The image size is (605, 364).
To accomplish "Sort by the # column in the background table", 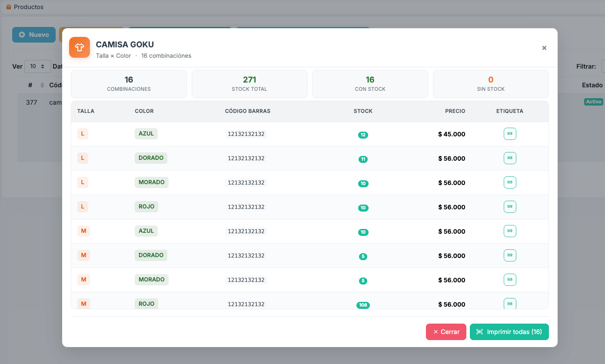I will (36, 85).
